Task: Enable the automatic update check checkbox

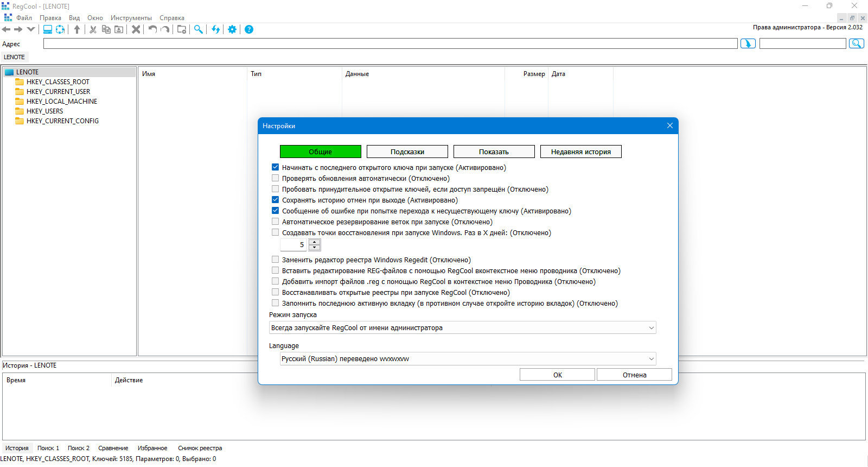Action: click(x=275, y=178)
